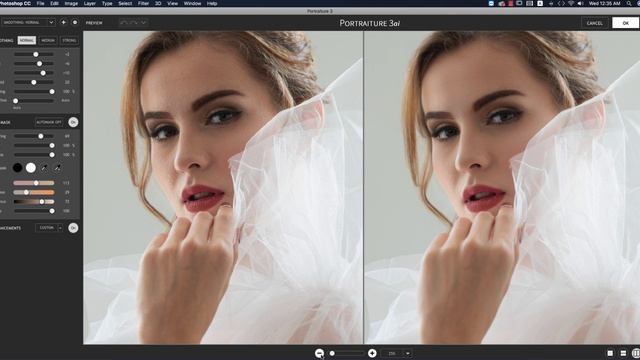Click the add preset plus icon
Screen dimensions: 640x360
(x=63, y=22)
